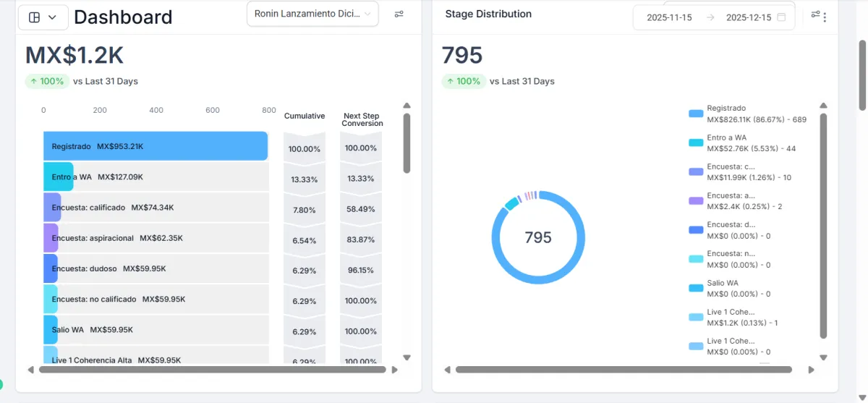This screenshot has width=868, height=403.
Task: Click Stage Distribution horizontal scroll left arrow
Action: coord(447,370)
